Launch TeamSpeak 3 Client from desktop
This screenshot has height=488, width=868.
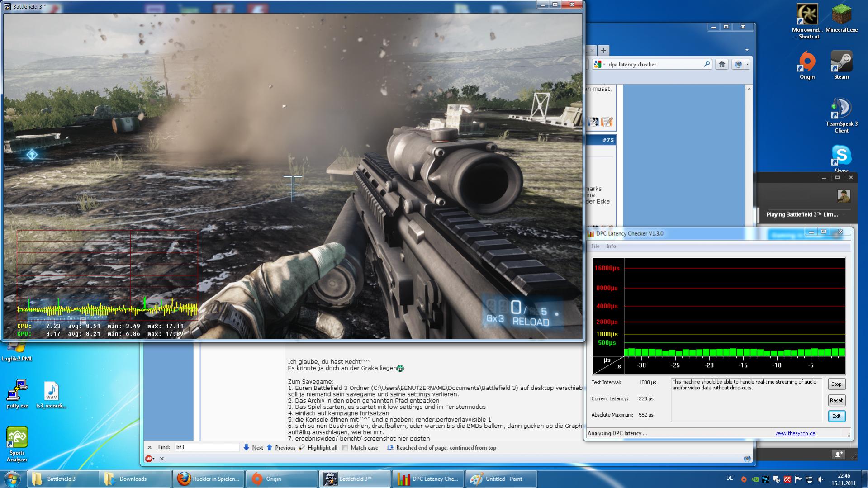pyautogui.click(x=841, y=116)
